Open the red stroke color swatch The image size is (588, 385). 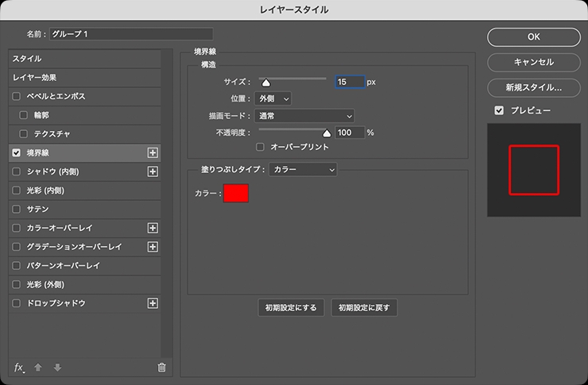pyautogui.click(x=236, y=193)
